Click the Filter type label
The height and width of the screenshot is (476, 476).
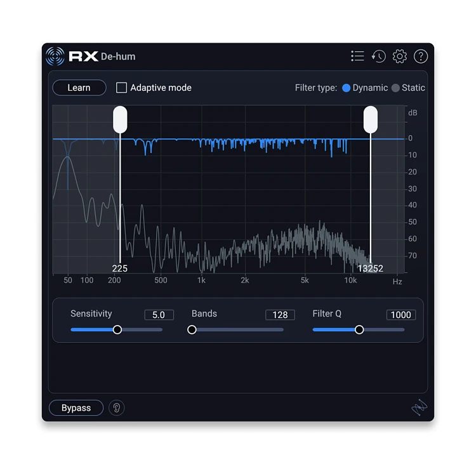(x=316, y=88)
